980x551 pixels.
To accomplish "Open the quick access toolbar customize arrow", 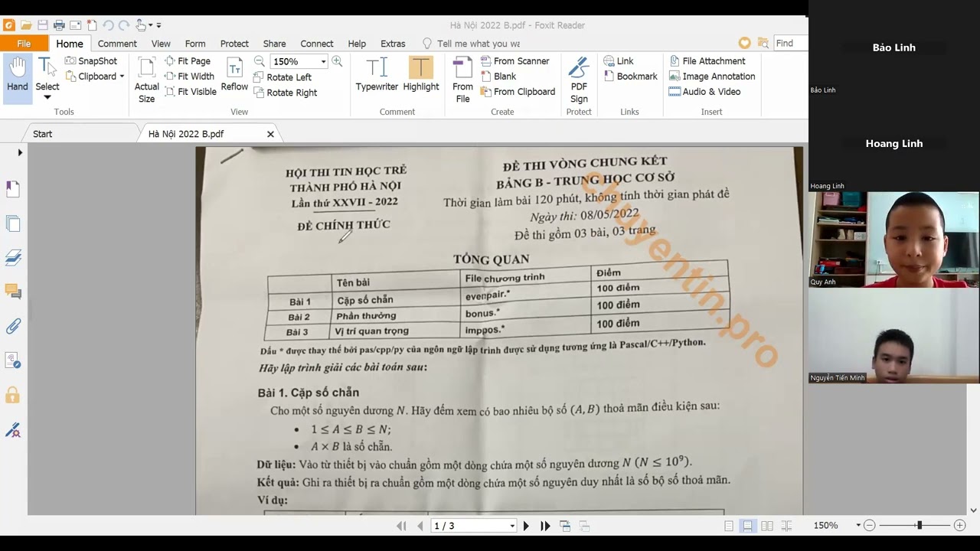I will (x=158, y=25).
